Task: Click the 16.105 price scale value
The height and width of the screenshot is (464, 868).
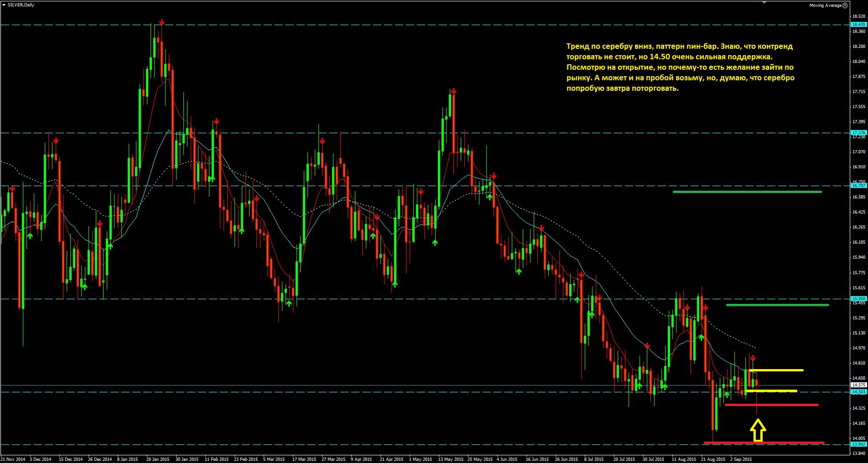Action: tap(858, 242)
